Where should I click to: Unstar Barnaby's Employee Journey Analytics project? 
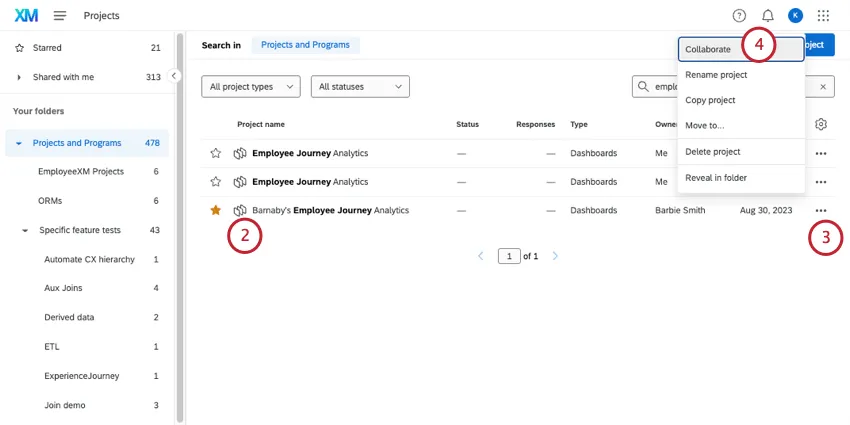pyautogui.click(x=215, y=210)
